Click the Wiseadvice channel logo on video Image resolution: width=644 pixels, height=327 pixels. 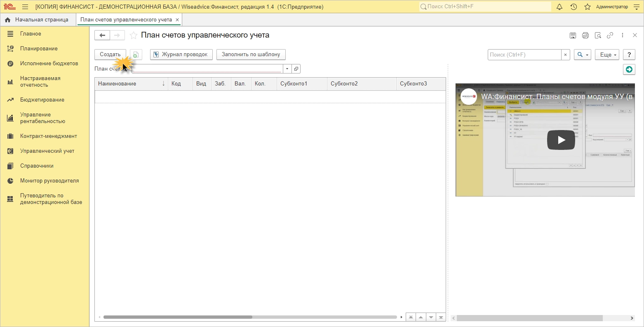469,97
